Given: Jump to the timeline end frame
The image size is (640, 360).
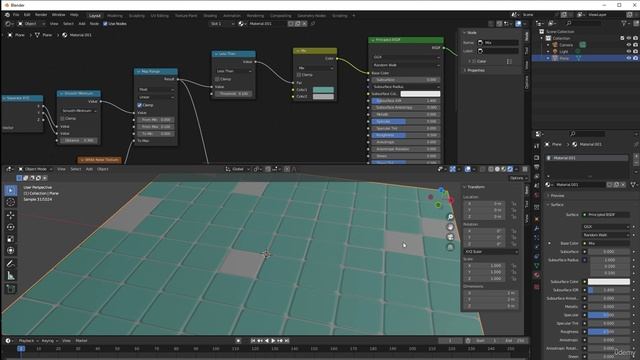Looking at the screenshot, I should coord(287,340).
